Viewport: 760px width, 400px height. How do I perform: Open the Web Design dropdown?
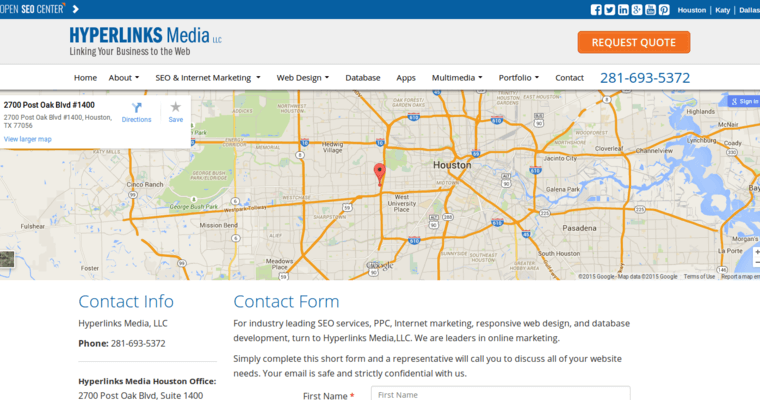(x=304, y=77)
